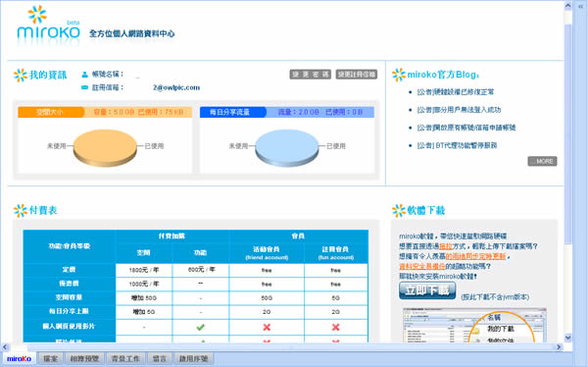Click the horizontal scrollbar right arrow
The width and height of the screenshot is (588, 367).
coord(559,346)
